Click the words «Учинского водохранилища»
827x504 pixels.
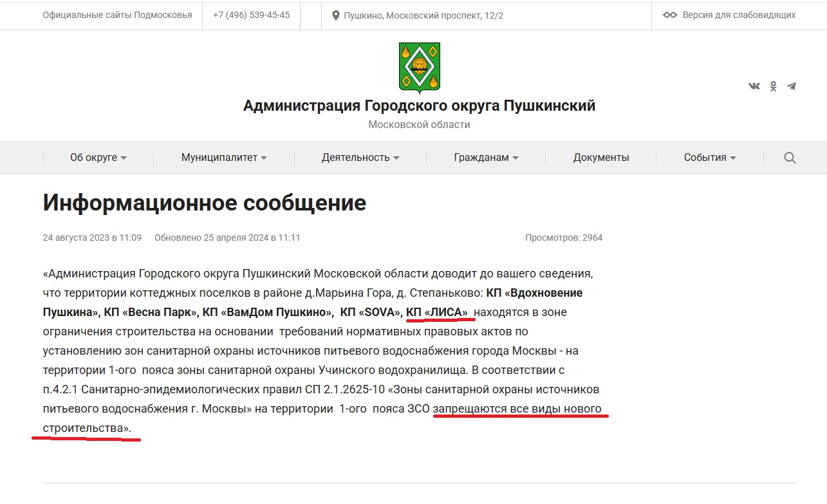point(393,370)
